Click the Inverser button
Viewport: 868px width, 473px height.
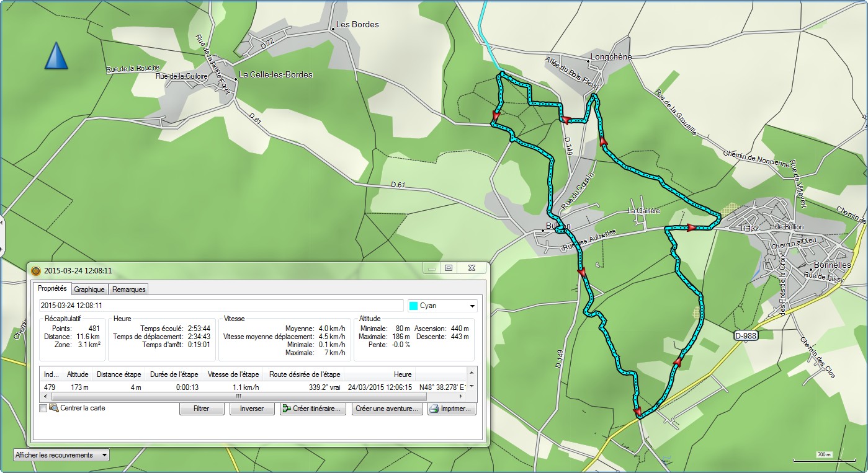pyautogui.click(x=252, y=409)
